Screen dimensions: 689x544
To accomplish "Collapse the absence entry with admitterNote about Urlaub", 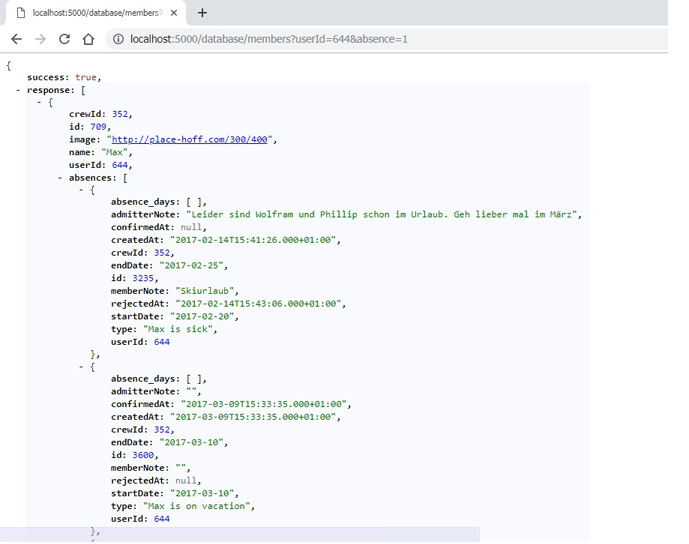I will point(82,190).
